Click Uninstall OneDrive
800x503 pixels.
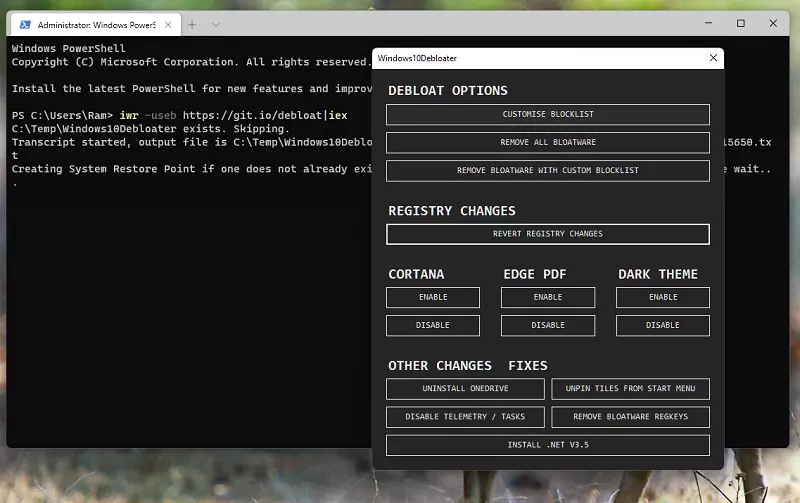tap(465, 389)
